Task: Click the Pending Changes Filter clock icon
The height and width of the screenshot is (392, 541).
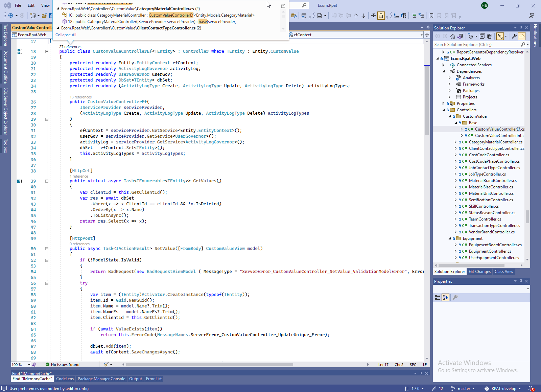Action: click(470, 36)
